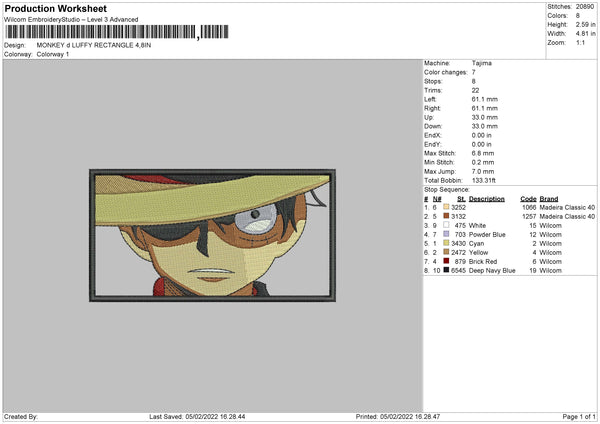
Task: Click the color swatch for thread 3132
Action: point(446,216)
